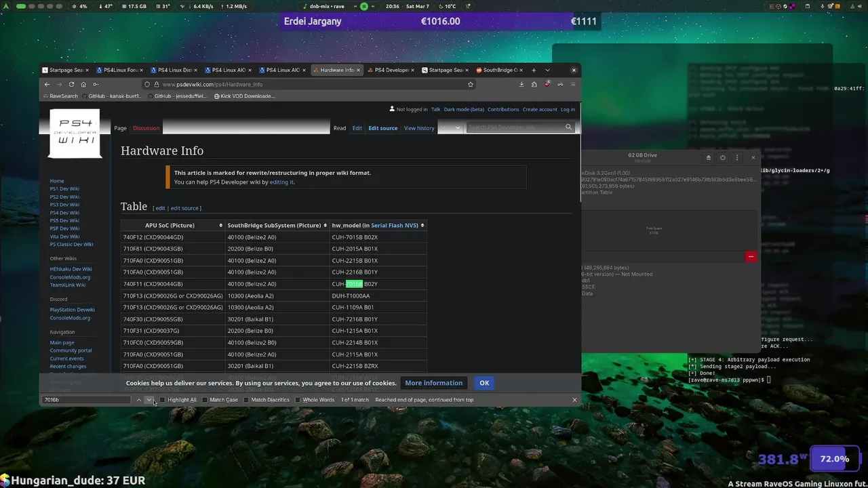Click the find bar text field with 7016b
868x488 pixels.
[x=86, y=400]
